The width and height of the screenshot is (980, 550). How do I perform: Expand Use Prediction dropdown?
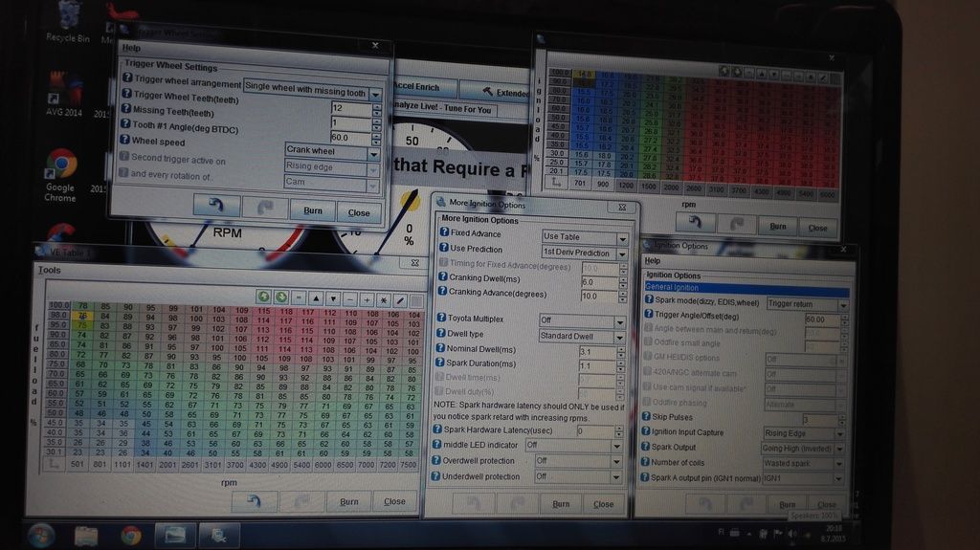[622, 253]
